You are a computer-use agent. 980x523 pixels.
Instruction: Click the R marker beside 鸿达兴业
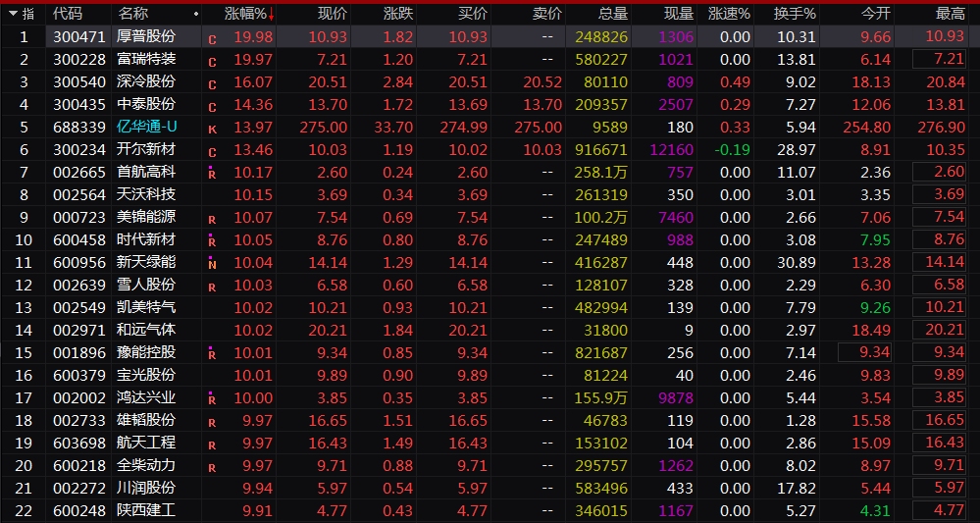point(212,398)
